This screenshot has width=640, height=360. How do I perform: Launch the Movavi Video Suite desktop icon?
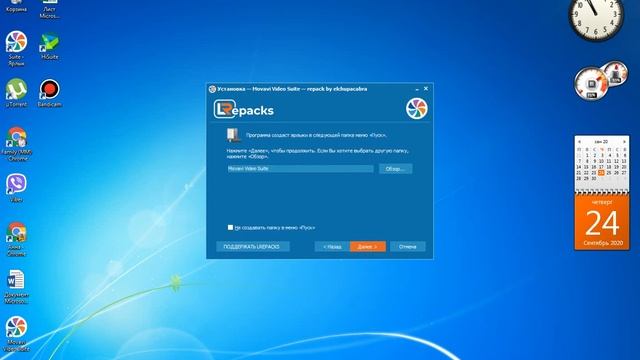[x=16, y=334]
